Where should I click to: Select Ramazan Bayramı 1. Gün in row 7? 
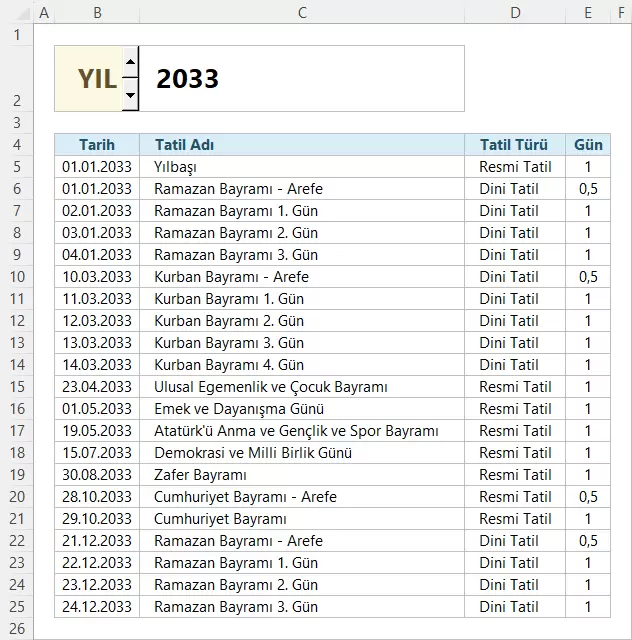tap(302, 211)
